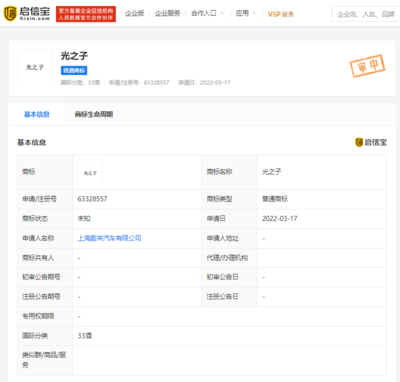Screen dimensions: 400x382
Task: Click the trademark image in the table
Action: tap(90, 172)
